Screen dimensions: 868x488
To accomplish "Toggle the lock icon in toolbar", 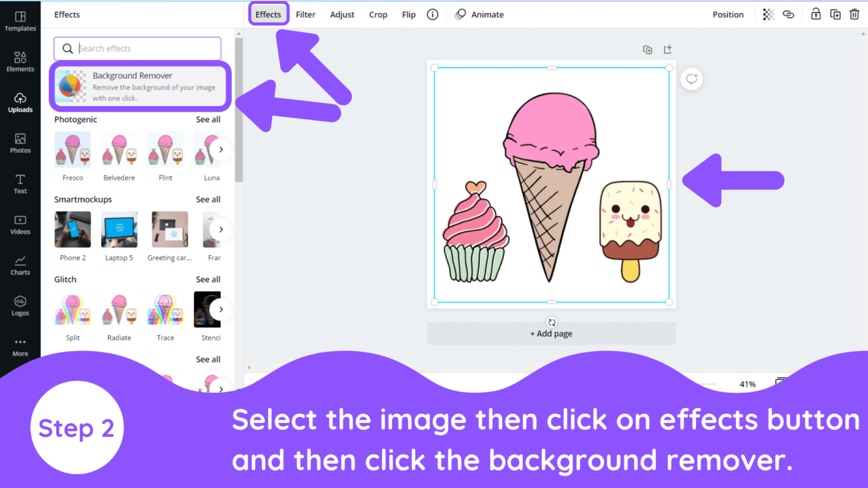I will point(815,14).
